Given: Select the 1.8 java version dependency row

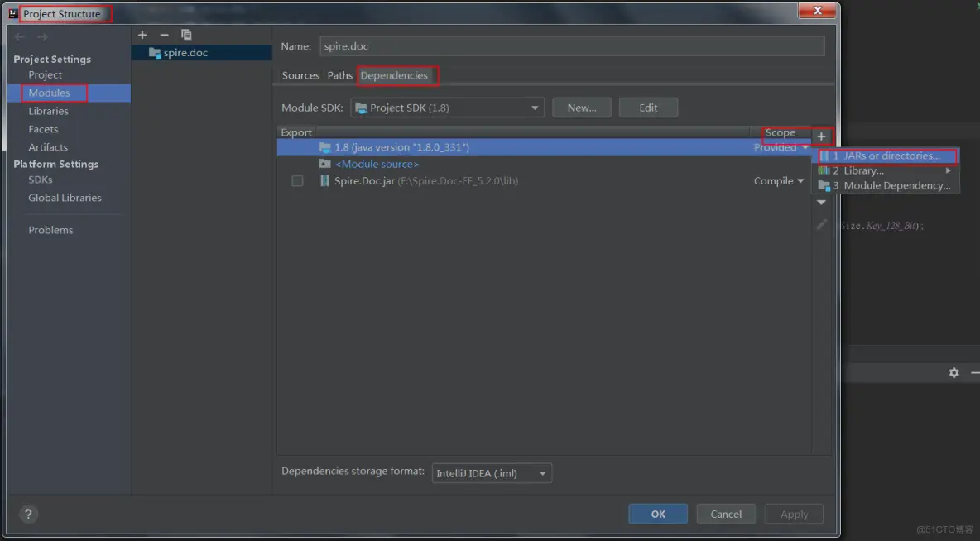Looking at the screenshot, I should pyautogui.click(x=544, y=147).
